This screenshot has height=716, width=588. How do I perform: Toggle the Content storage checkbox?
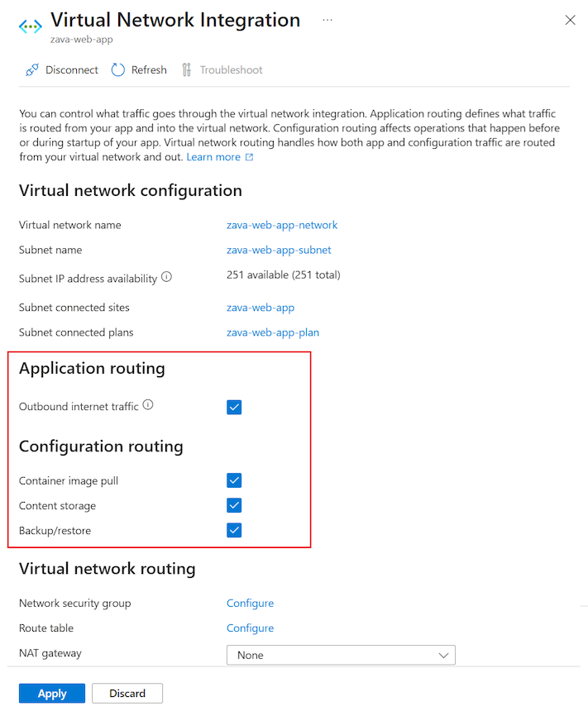[x=234, y=505]
